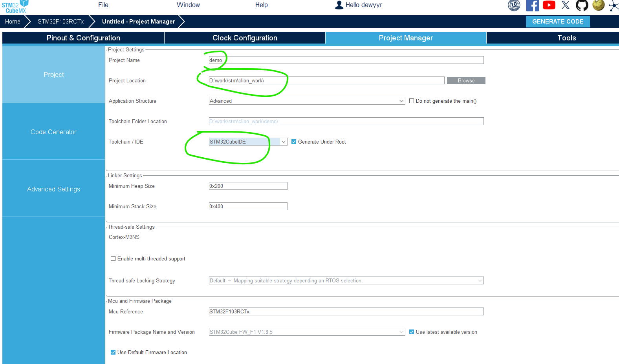The width and height of the screenshot is (619, 364).
Task: Click the Project Settings group title
Action: coord(126,49)
